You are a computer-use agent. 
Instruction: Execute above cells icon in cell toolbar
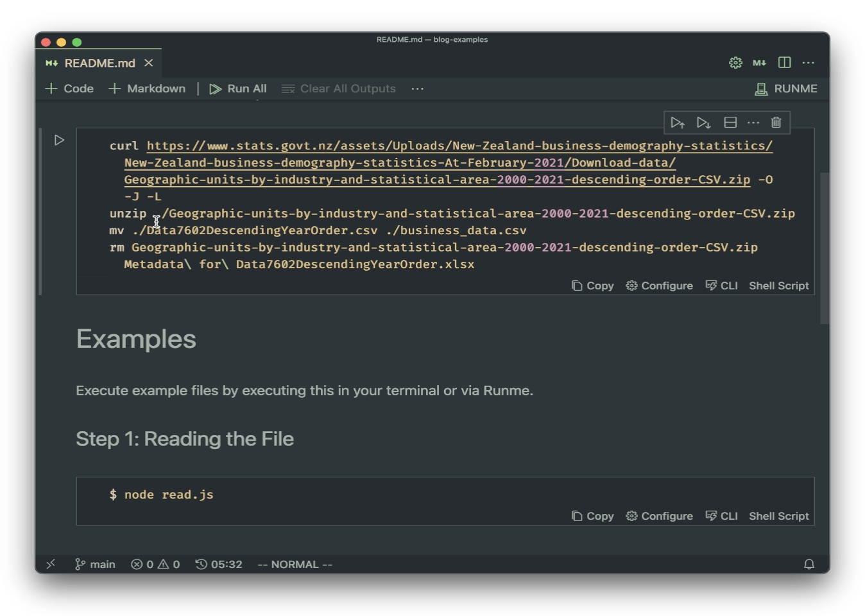pos(678,123)
